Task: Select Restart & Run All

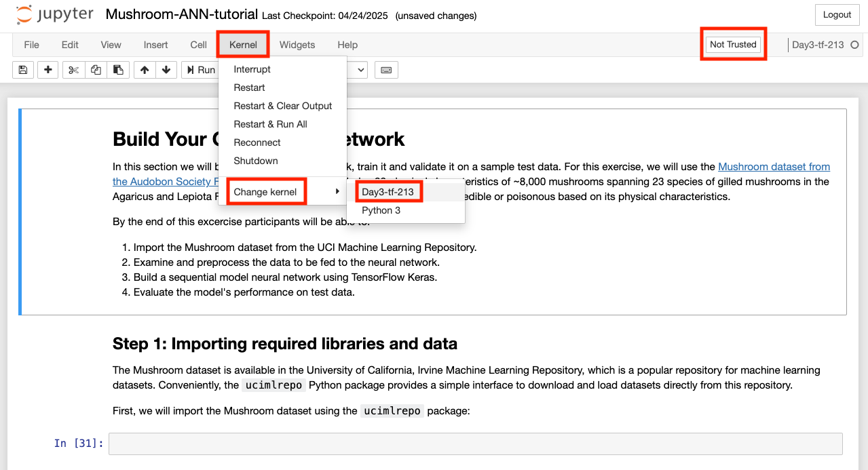Action: [x=282, y=124]
